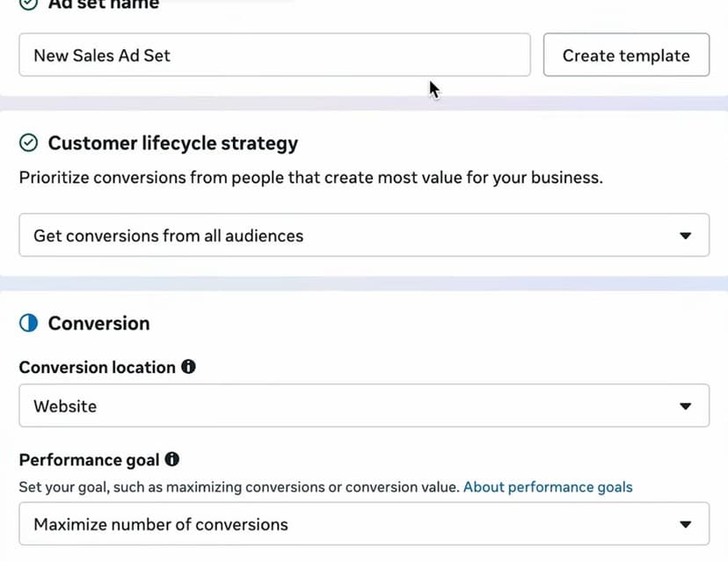The width and height of the screenshot is (728, 562).
Task: Open the customer lifecycle strategy audiences dropdown
Action: (364, 235)
